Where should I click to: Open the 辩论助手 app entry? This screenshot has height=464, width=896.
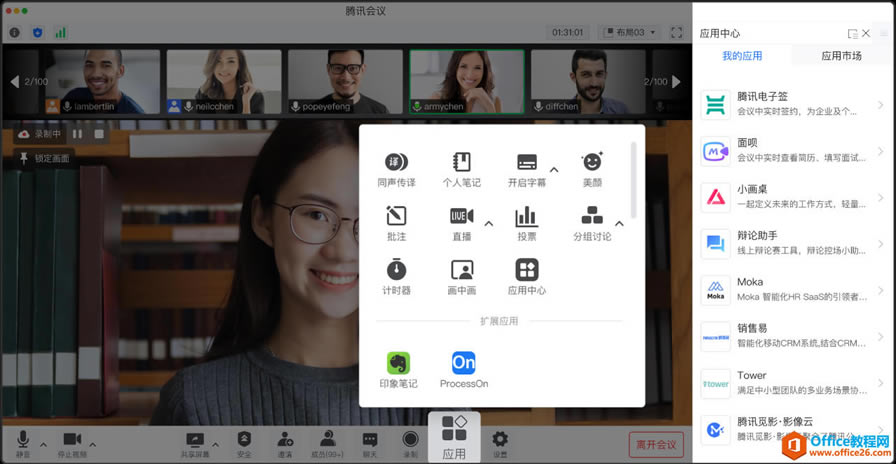(x=794, y=244)
